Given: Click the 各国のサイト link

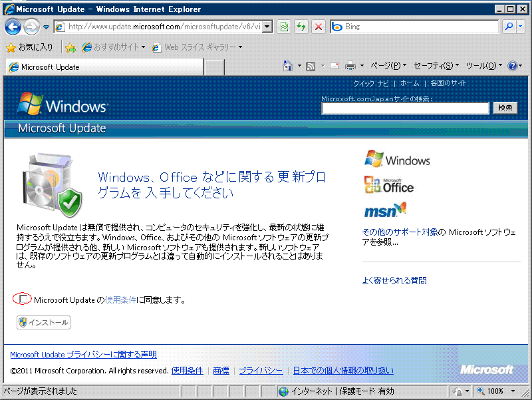Looking at the screenshot, I should [x=448, y=83].
